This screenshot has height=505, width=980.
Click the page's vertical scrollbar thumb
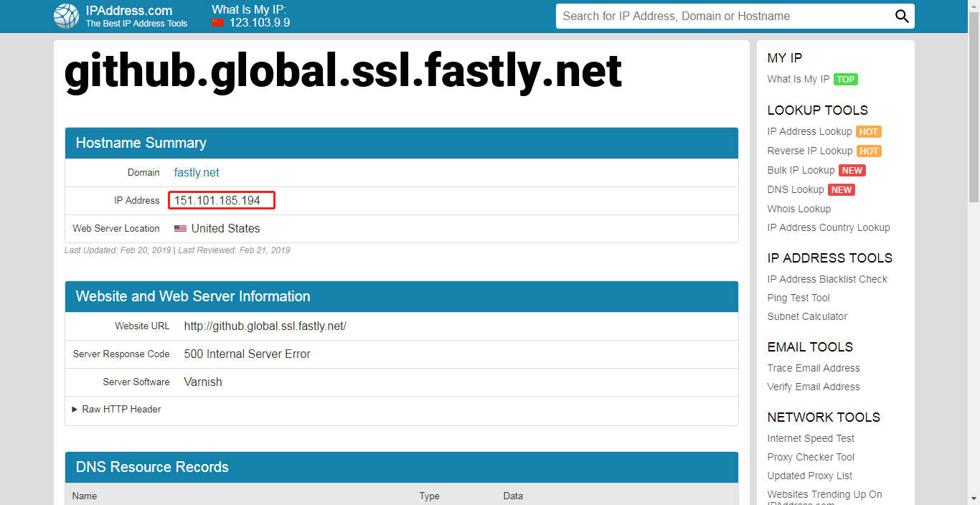(974, 108)
